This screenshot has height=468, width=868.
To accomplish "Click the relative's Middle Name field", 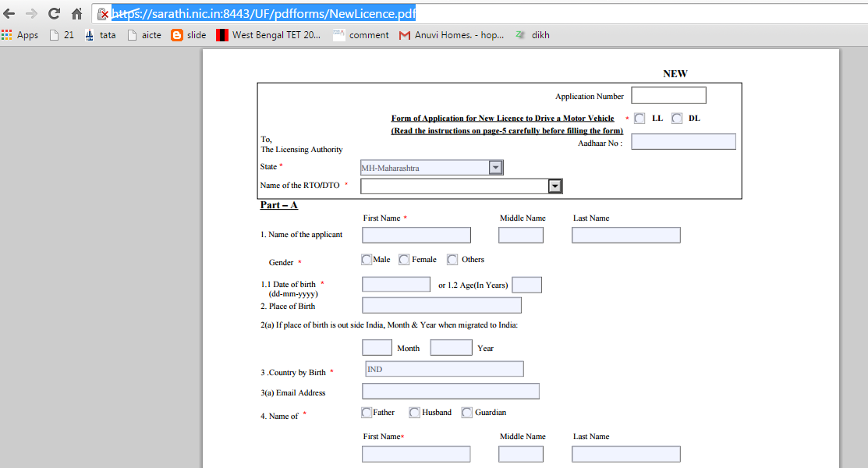I will pos(521,454).
